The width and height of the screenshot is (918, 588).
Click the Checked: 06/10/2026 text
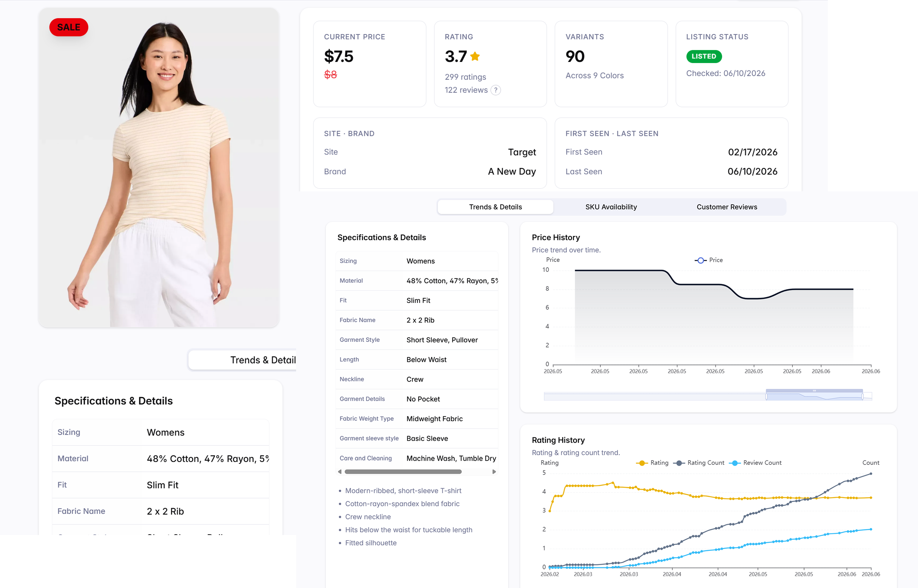(x=725, y=73)
